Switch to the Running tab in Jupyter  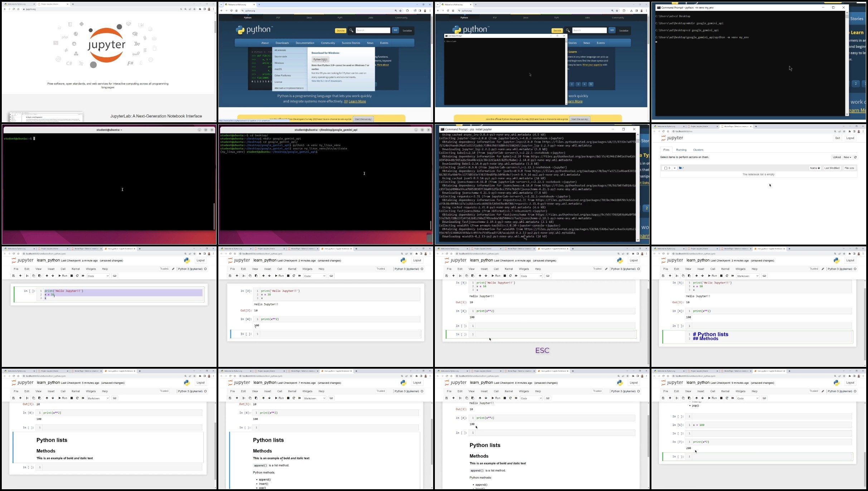681,150
